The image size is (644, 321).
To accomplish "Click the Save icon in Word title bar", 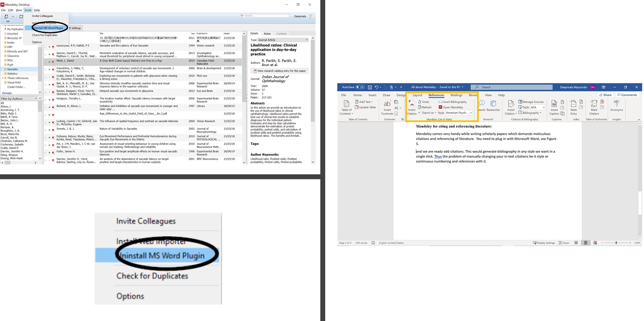I will (x=369, y=87).
